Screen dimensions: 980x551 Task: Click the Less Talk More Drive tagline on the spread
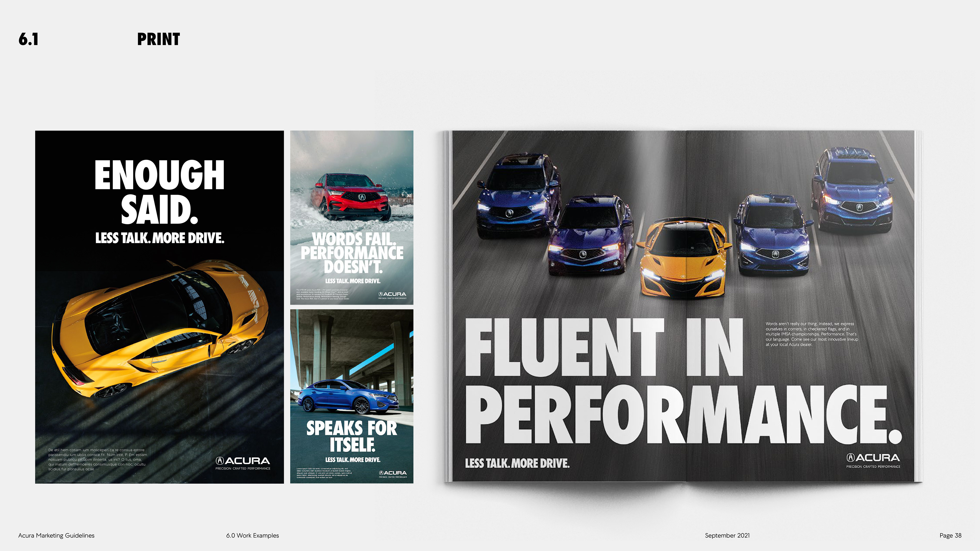coord(517,463)
